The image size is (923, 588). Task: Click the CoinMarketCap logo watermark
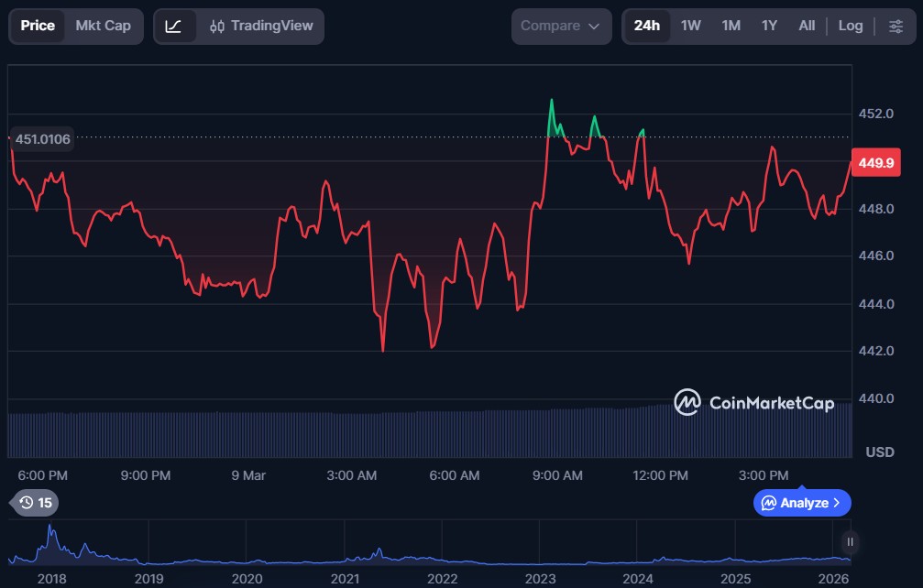753,402
